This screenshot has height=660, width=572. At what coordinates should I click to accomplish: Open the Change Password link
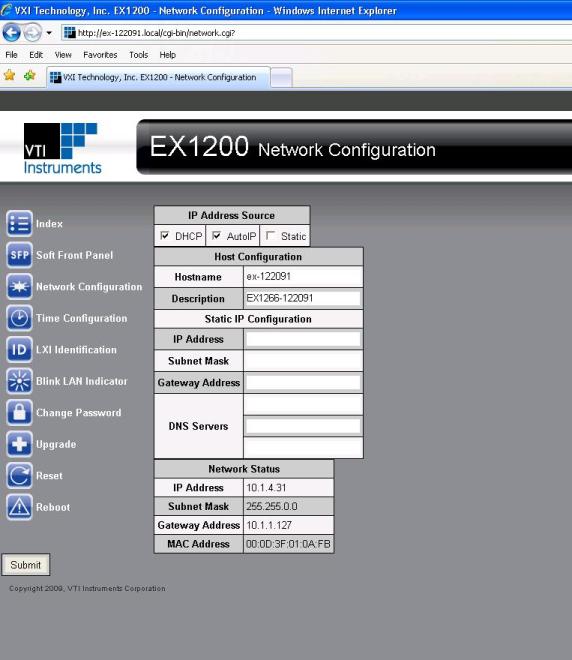(x=79, y=412)
